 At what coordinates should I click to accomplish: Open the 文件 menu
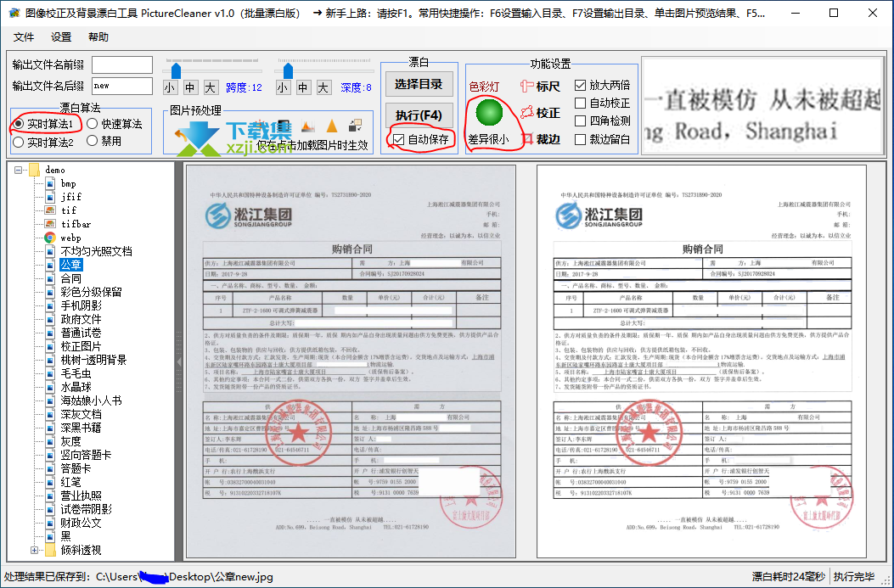click(24, 37)
